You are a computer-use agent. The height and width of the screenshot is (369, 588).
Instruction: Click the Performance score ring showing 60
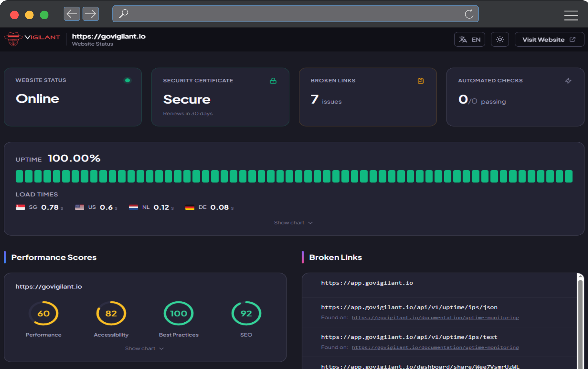point(44,313)
